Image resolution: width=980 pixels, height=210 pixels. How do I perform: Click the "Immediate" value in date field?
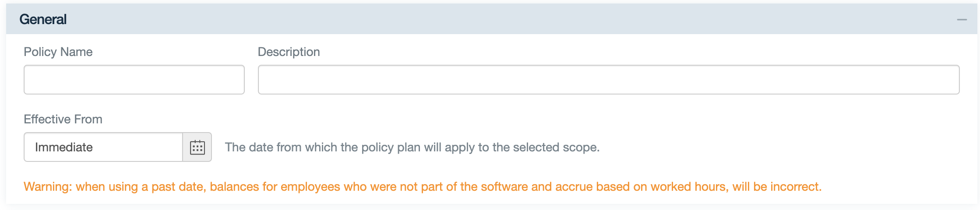[64, 147]
